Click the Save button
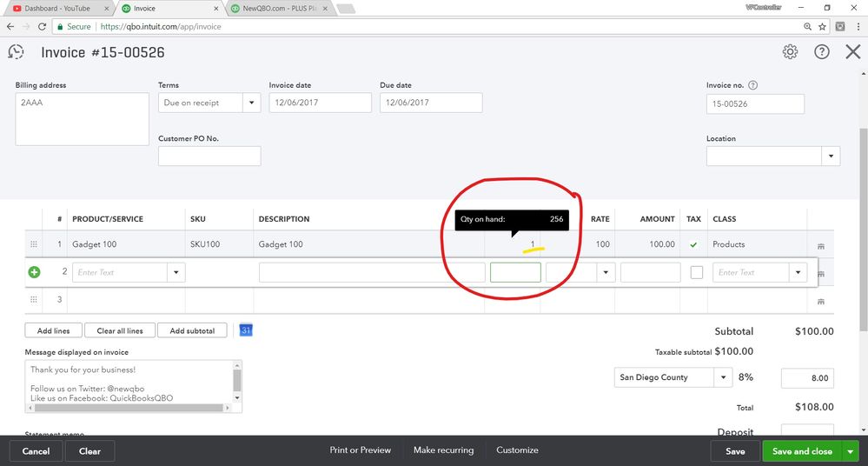The height and width of the screenshot is (466, 868). (x=735, y=451)
